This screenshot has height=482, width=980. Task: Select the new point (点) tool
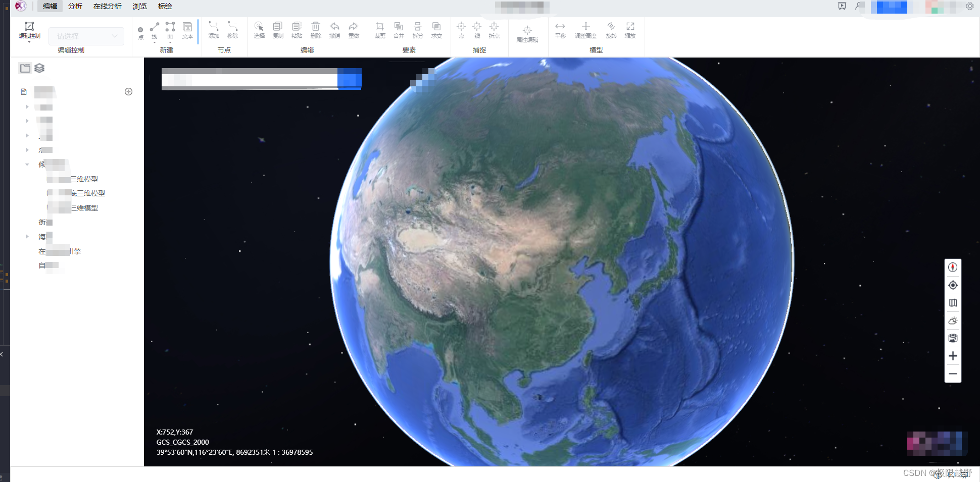(x=140, y=33)
